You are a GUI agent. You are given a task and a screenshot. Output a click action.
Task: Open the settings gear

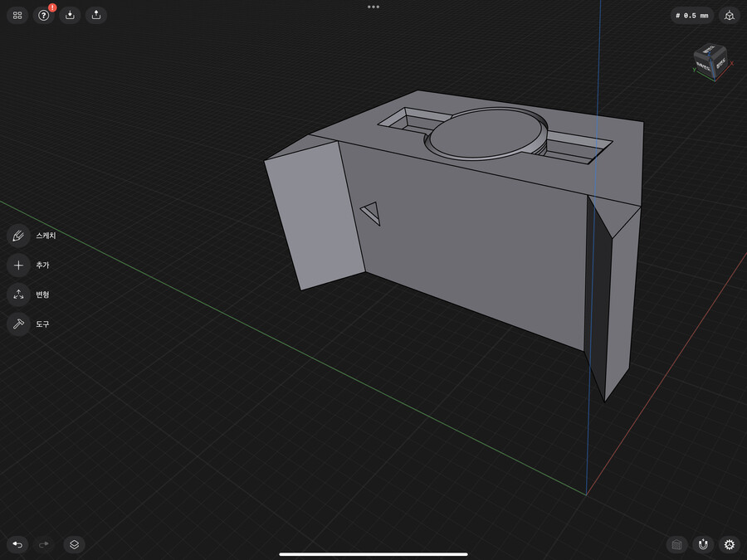(730, 544)
